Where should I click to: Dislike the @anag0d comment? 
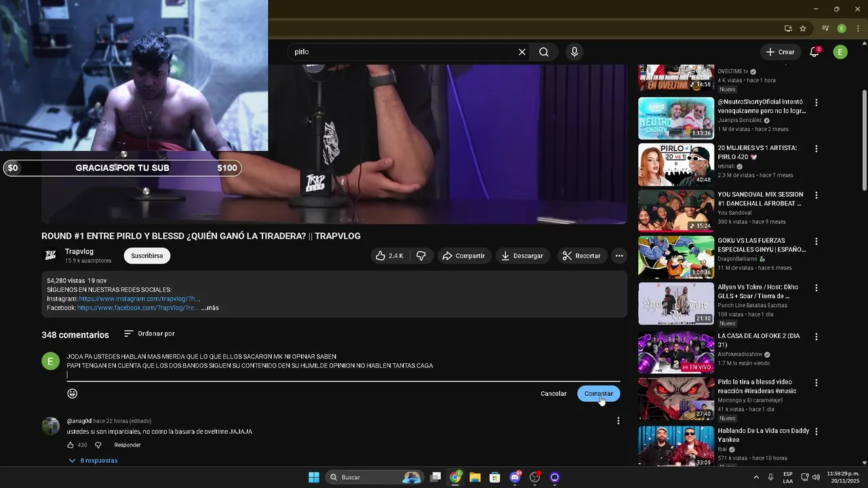tap(98, 445)
